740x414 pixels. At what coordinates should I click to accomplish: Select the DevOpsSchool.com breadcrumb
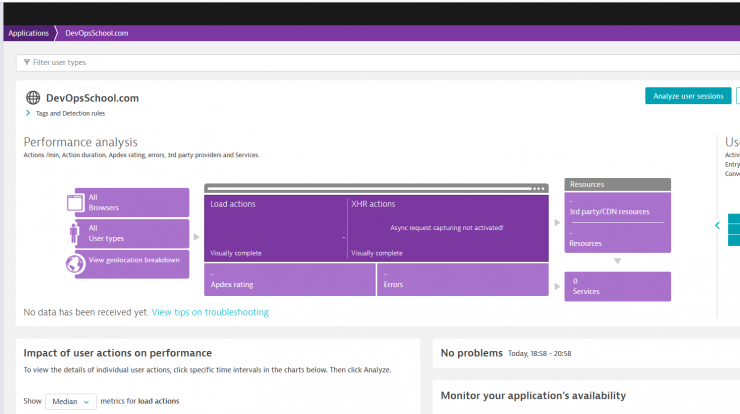click(x=97, y=33)
